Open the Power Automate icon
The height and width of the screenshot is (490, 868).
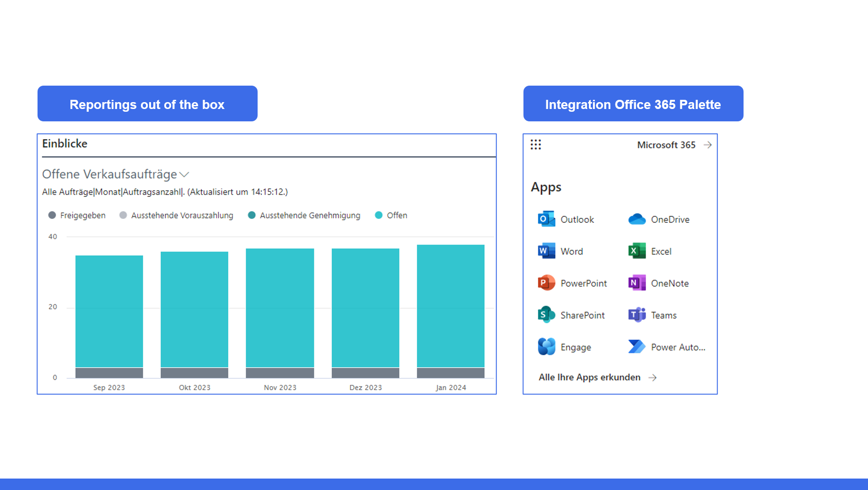tap(637, 347)
